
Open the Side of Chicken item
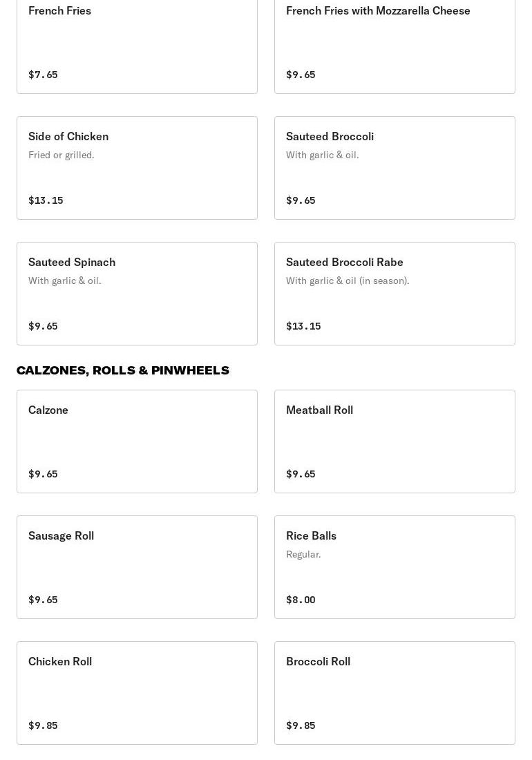click(68, 137)
